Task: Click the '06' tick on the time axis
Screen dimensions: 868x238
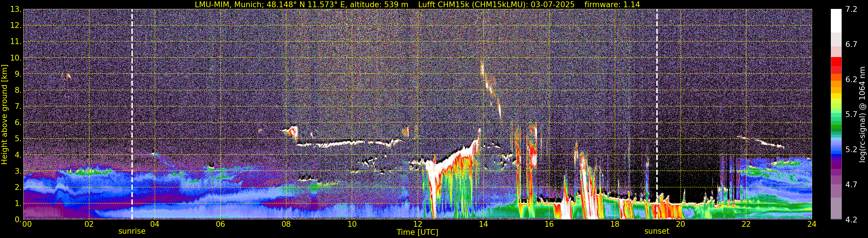Action: 220,224
